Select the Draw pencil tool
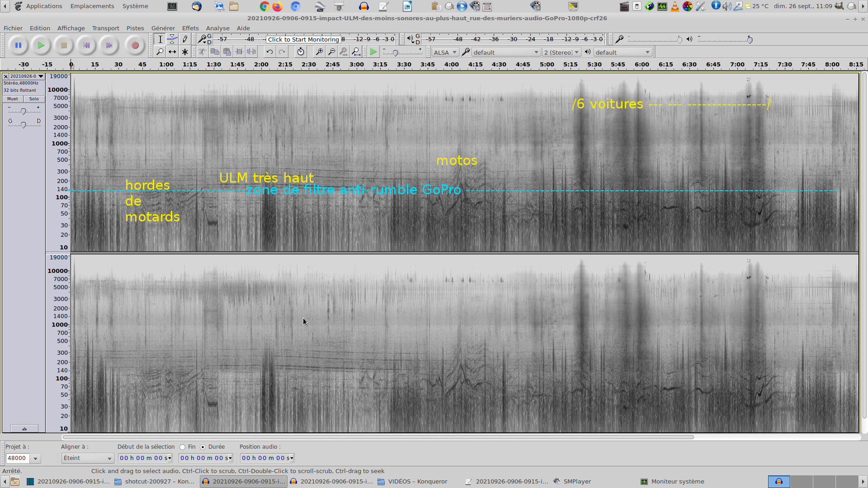This screenshot has width=868, height=488. (185, 39)
